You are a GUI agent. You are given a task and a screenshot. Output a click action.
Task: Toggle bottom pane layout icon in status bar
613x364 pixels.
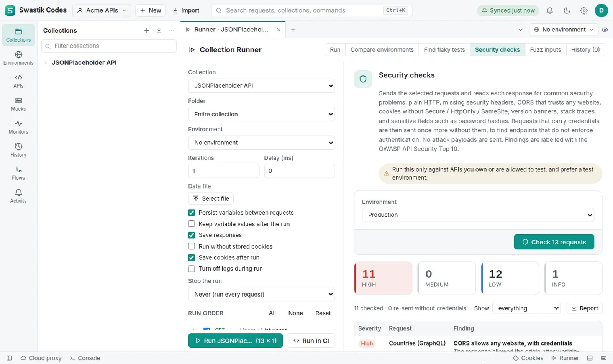pos(590,358)
